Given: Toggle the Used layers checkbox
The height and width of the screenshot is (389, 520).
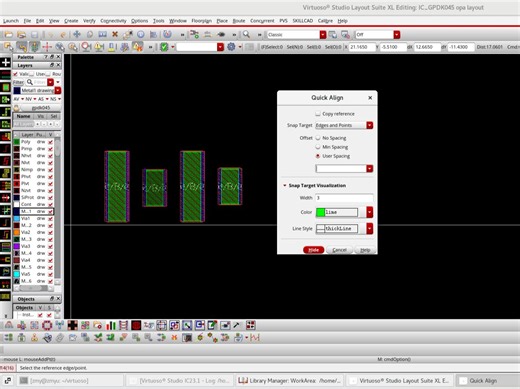Looking at the screenshot, I should click(32, 74).
